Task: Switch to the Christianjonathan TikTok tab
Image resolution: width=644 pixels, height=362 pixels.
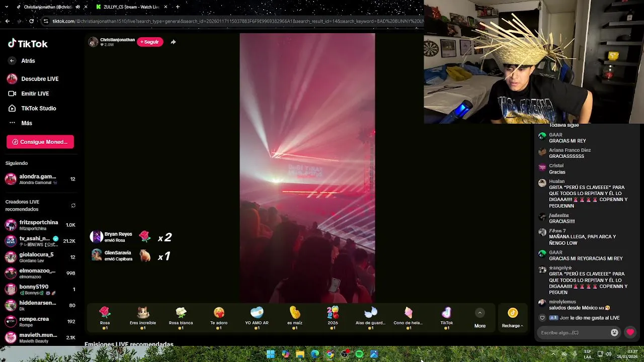Action: pos(48,7)
